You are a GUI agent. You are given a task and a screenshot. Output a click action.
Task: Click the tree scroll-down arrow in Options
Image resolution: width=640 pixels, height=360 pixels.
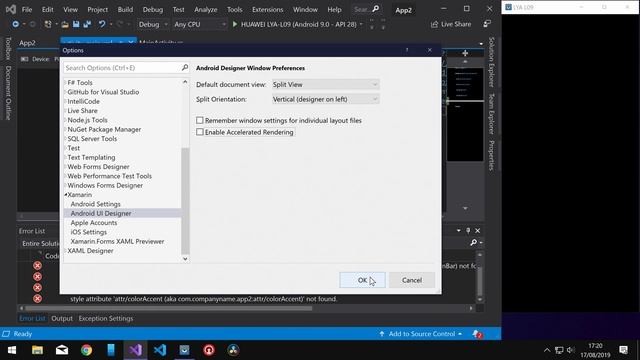(185, 259)
